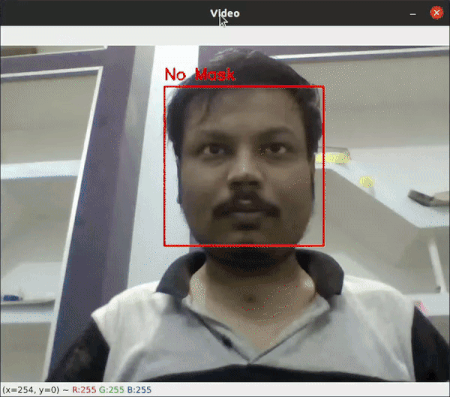The image size is (450, 397).
Task: Click the G:255 green channel value
Action: pos(111,390)
